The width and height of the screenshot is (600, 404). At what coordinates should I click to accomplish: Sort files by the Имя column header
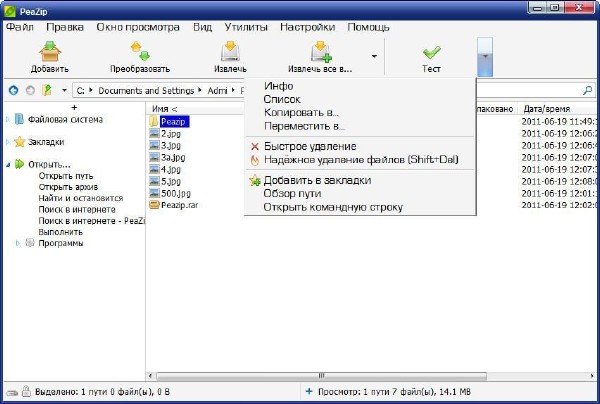(164, 108)
